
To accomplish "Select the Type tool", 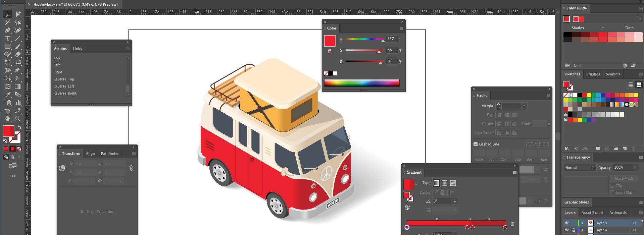I will click(7, 39).
